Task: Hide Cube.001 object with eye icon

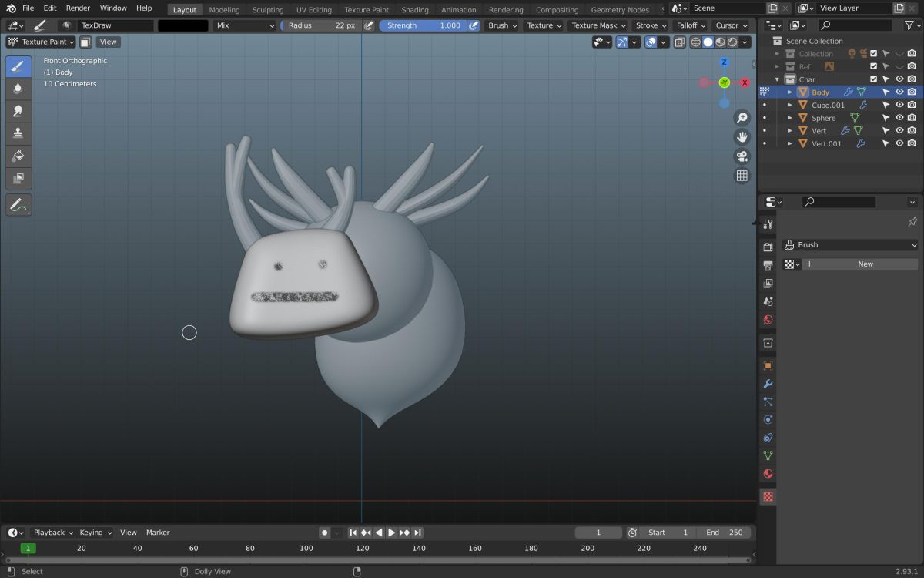Action: (899, 105)
